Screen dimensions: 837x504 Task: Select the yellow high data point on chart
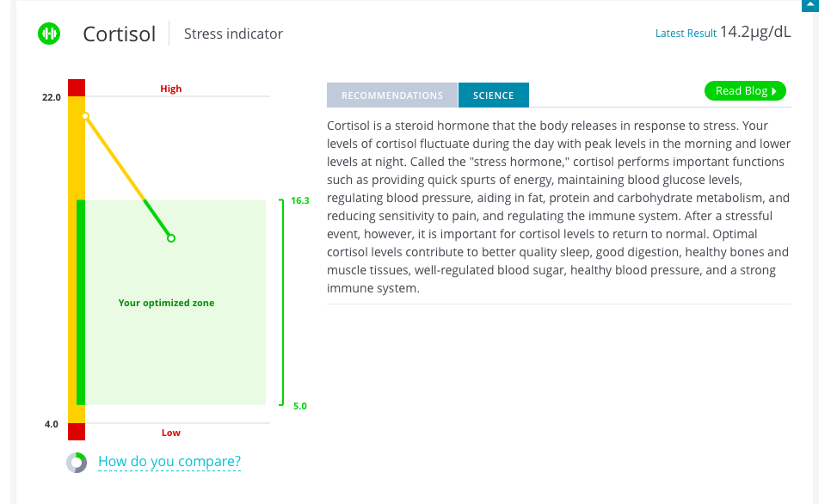85,115
